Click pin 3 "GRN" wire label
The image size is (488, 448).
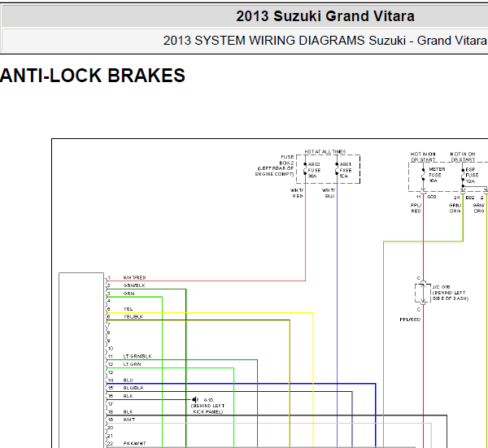coord(129,294)
